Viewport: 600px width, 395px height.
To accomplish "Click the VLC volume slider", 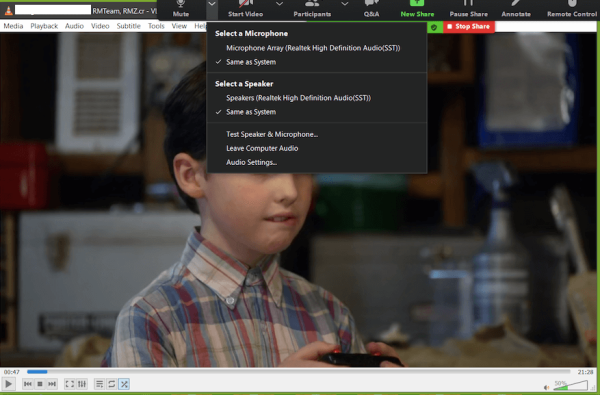I will click(x=570, y=385).
